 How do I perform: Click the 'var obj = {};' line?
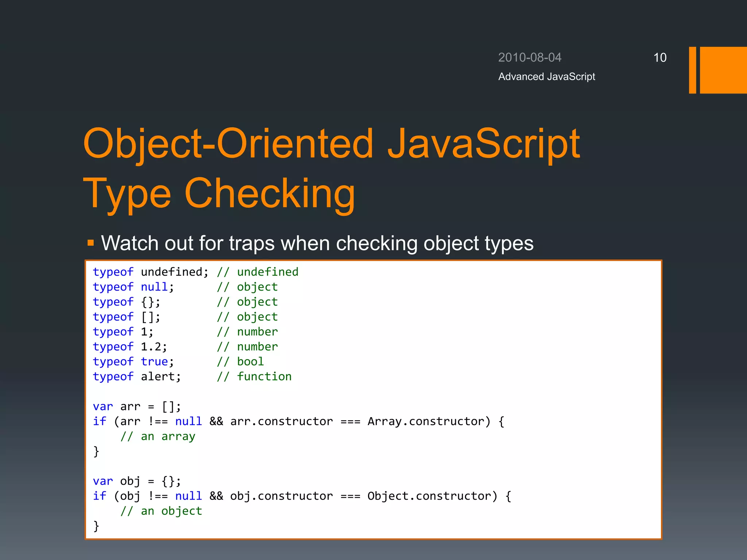[x=137, y=481]
